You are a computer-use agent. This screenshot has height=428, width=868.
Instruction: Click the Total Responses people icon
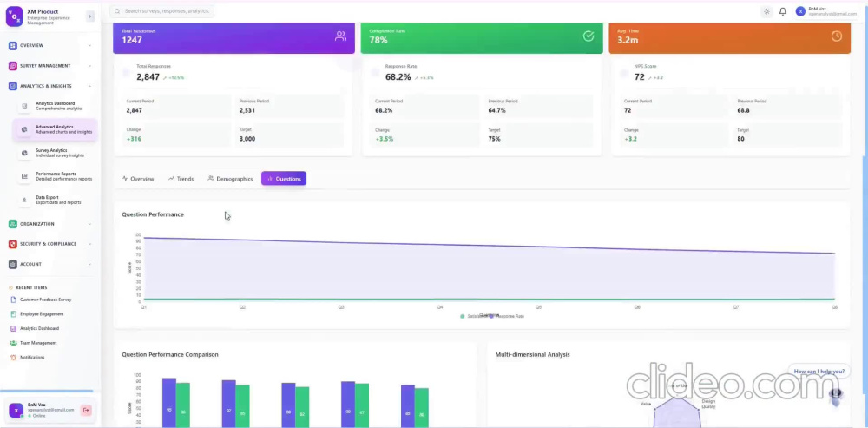tap(340, 36)
